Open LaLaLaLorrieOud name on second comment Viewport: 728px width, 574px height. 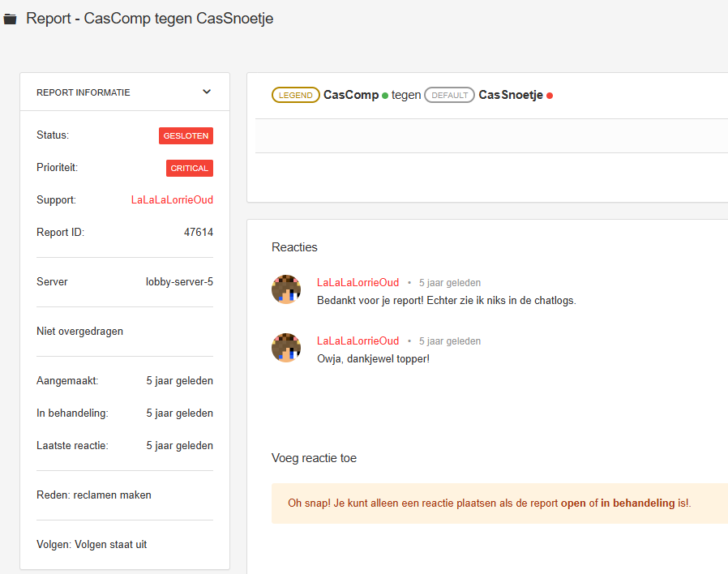coord(358,341)
